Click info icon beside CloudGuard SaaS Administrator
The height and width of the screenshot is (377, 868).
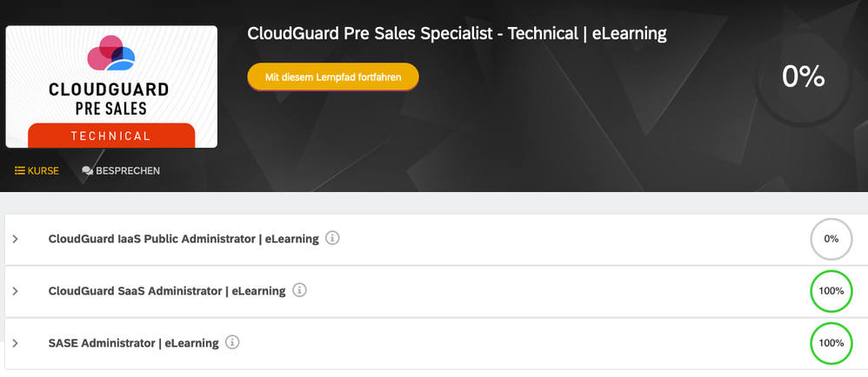(x=299, y=290)
